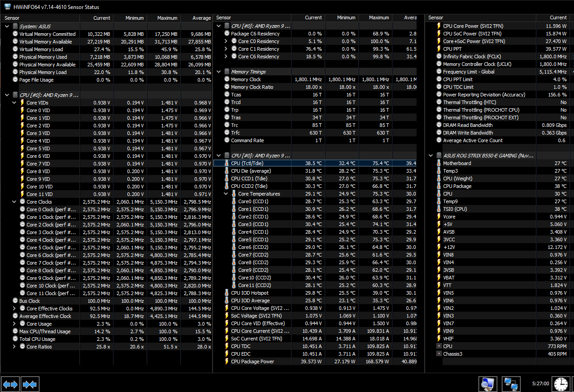Viewport: 574px width, 392px height.
Task: Click the clock reset icon beside 5:27:00
Action: (x=561, y=384)
